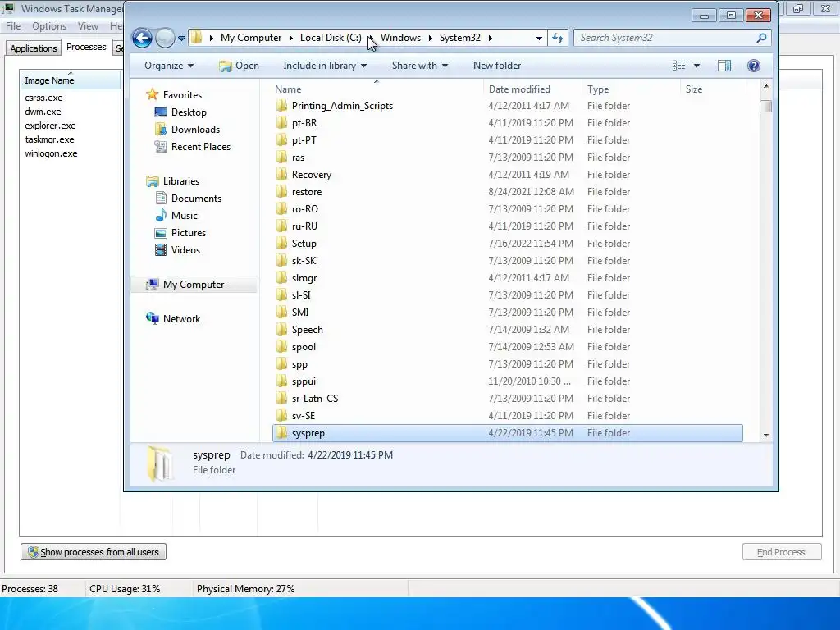840x630 pixels.
Task: Open Desktop in the navigation pane
Action: (189, 112)
